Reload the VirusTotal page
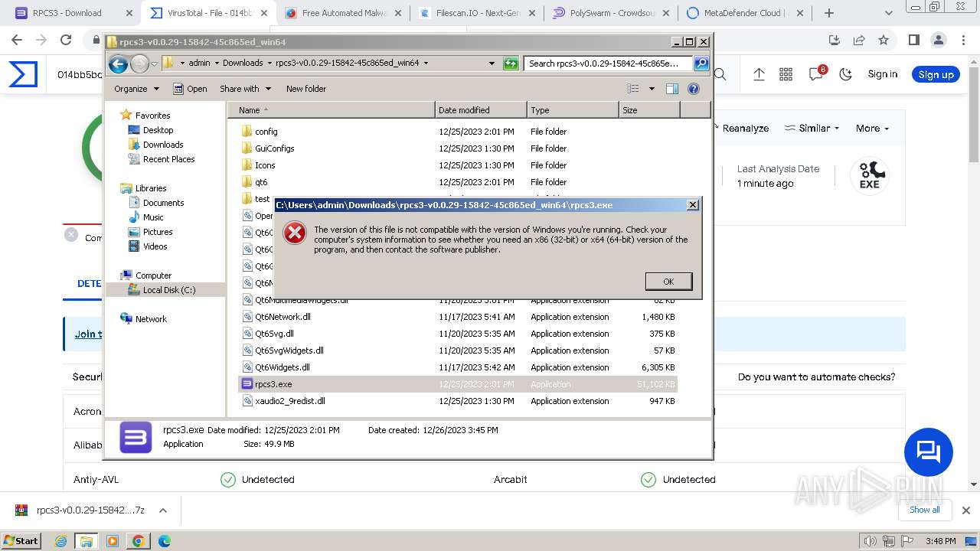980x551 pixels. pyautogui.click(x=66, y=41)
